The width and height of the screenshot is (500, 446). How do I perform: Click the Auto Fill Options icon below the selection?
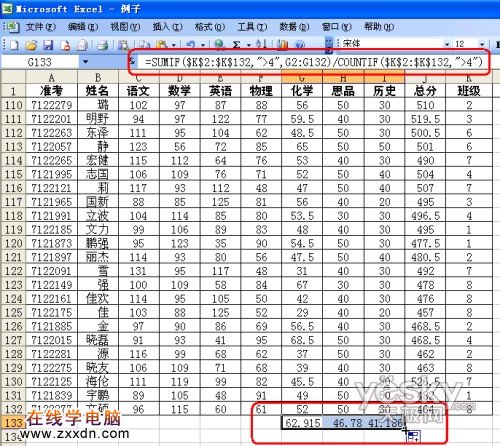click(414, 436)
